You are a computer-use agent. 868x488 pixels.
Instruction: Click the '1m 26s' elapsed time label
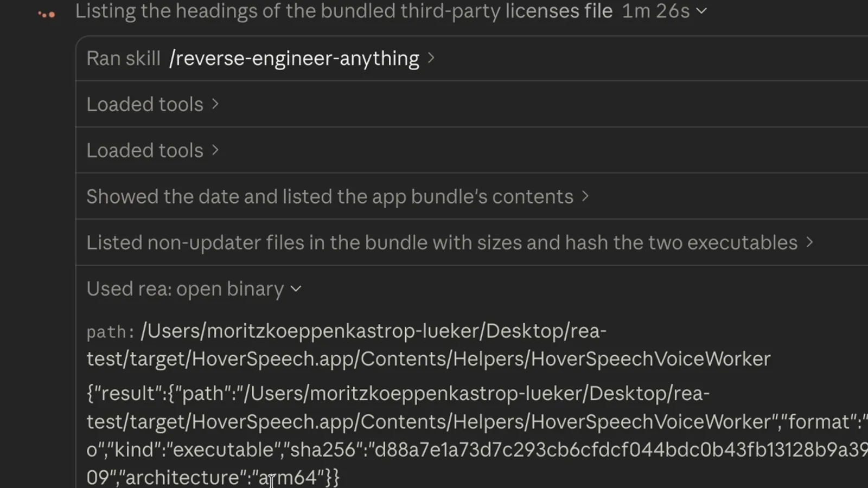(655, 11)
